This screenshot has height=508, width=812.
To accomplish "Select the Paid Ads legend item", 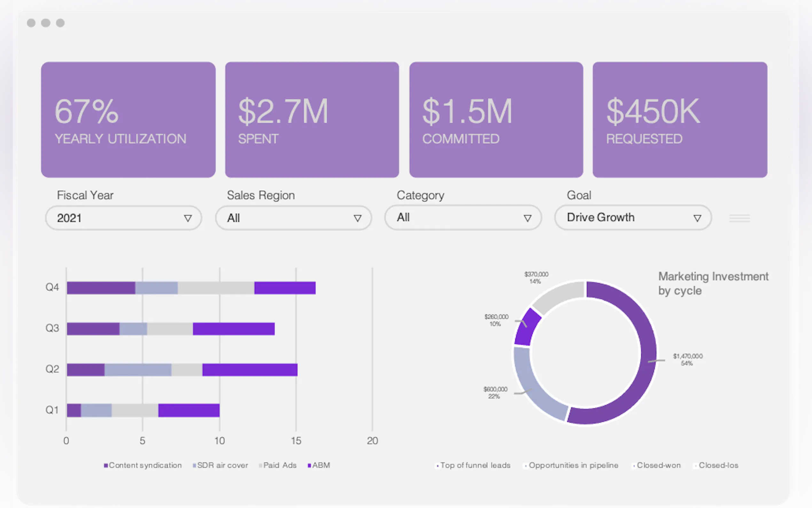I will pyautogui.click(x=279, y=465).
